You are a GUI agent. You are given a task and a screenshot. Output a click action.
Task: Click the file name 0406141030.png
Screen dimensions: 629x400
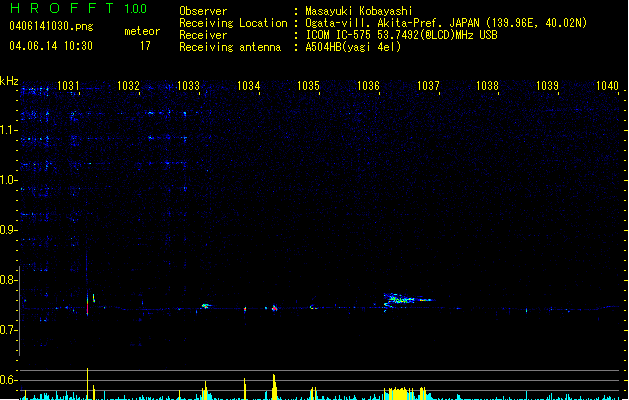(x=51, y=26)
